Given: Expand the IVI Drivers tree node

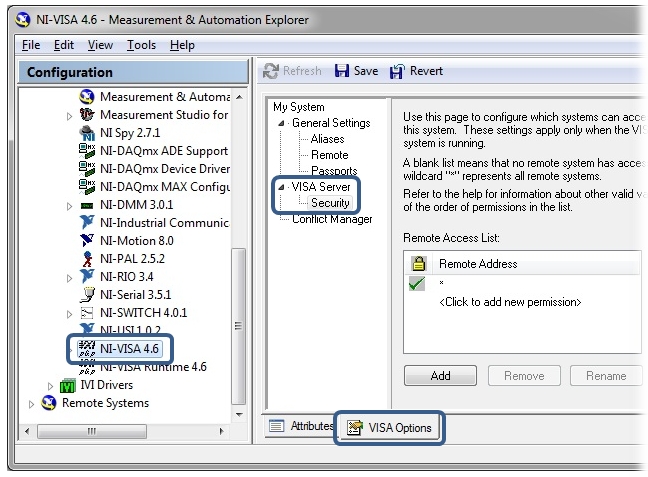Looking at the screenshot, I should tap(51, 385).
